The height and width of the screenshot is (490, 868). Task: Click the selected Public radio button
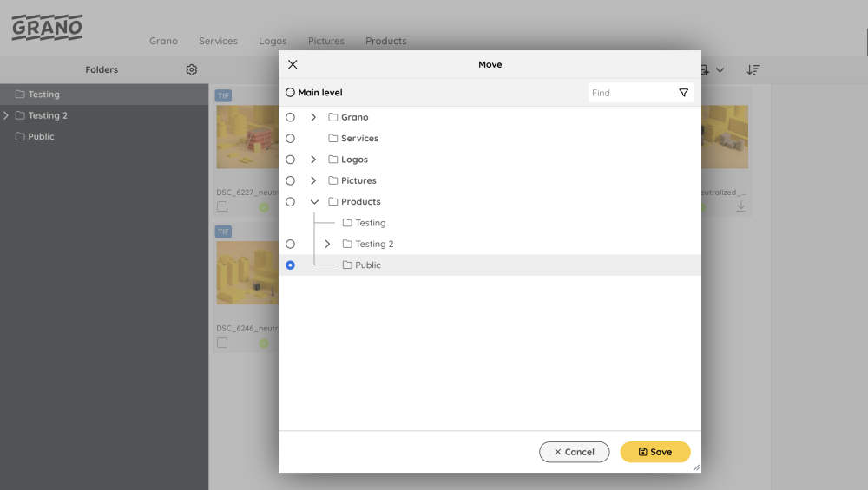[x=290, y=265]
